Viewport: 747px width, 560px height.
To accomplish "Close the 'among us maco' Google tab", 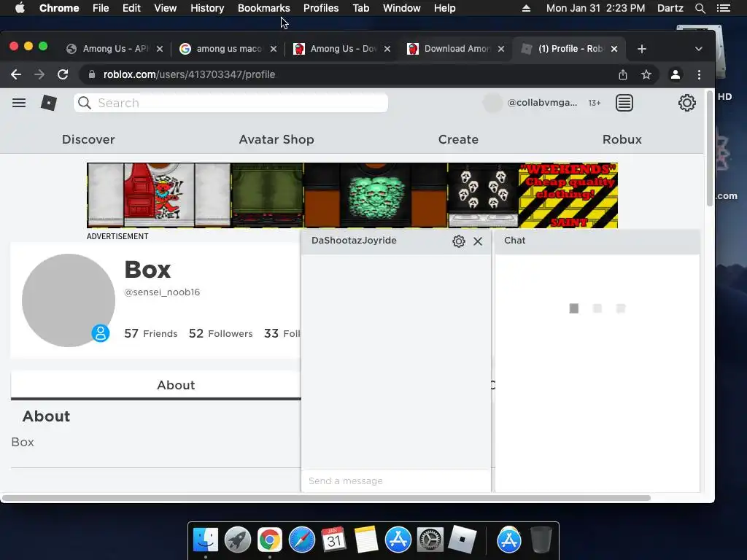I will tap(274, 49).
